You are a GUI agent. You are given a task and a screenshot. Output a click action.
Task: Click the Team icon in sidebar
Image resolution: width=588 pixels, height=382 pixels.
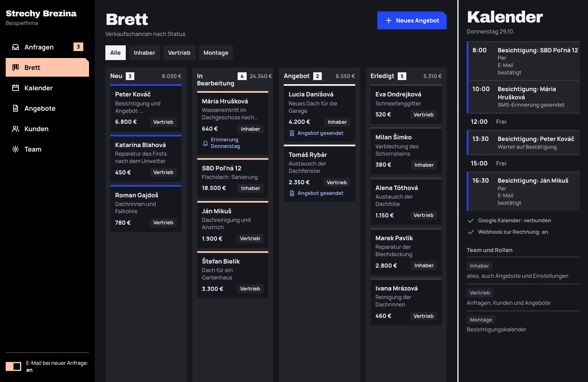pyautogui.click(x=16, y=149)
